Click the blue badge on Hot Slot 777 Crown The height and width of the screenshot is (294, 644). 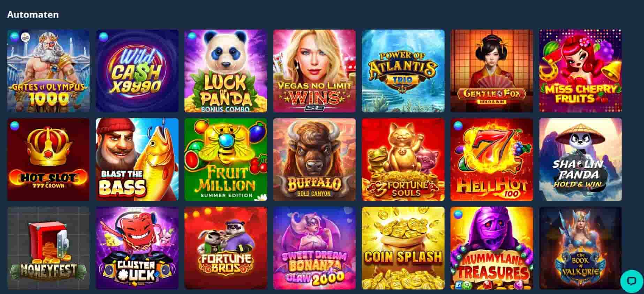(x=15, y=126)
